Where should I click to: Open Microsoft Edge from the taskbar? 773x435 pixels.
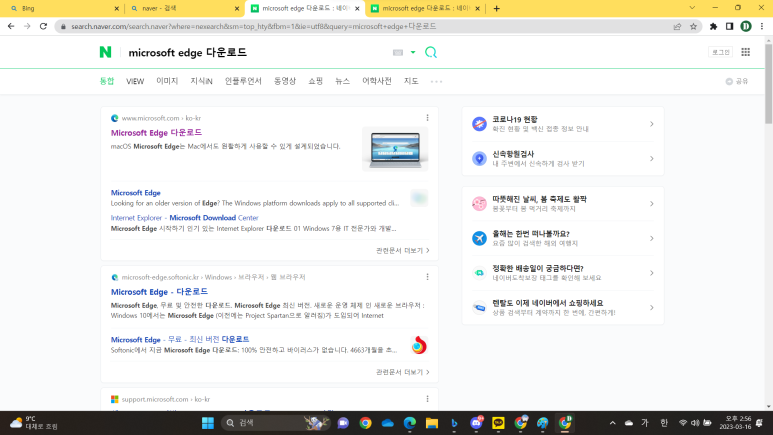410,423
